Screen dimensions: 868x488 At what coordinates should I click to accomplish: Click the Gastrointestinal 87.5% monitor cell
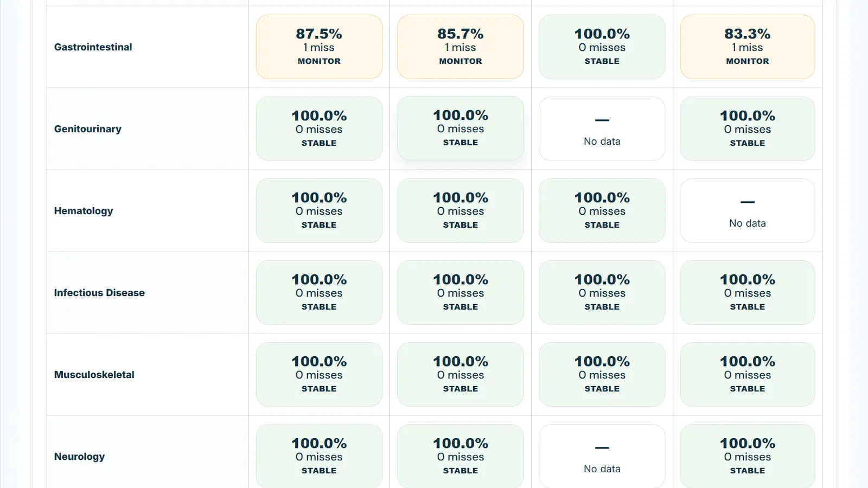pyautogui.click(x=319, y=47)
